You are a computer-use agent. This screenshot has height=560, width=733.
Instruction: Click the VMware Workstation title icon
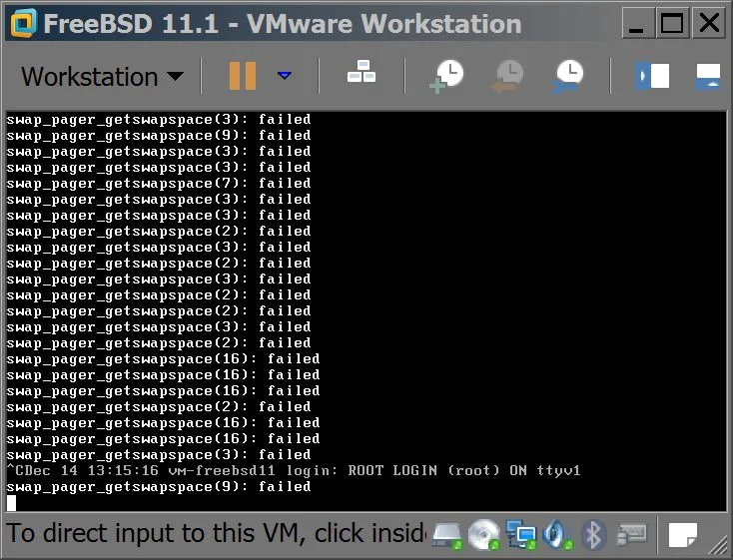click(23, 23)
